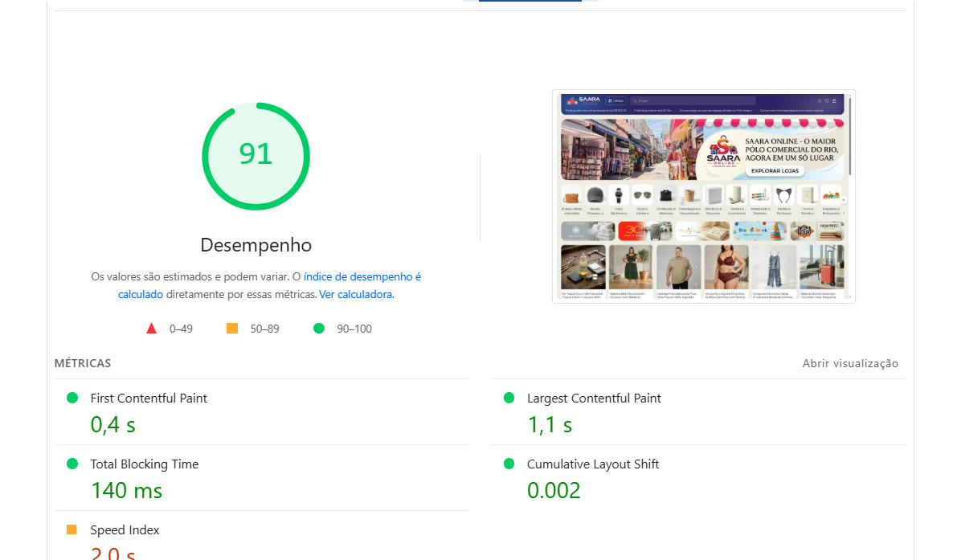Select the "Desempenho" heading under the gauge
This screenshot has width=953, height=560.
click(x=256, y=245)
